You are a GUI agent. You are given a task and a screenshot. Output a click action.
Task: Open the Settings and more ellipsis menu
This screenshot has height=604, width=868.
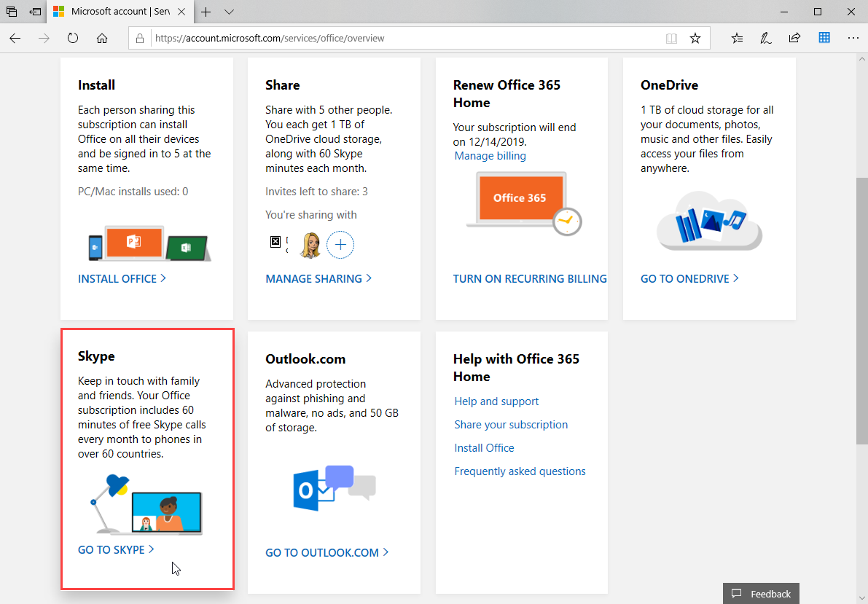click(852, 38)
